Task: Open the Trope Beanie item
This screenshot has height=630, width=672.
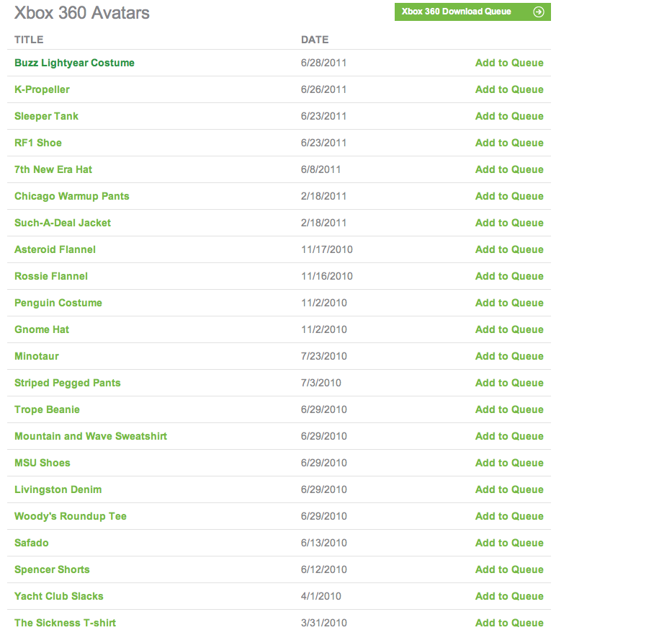Action: (47, 409)
